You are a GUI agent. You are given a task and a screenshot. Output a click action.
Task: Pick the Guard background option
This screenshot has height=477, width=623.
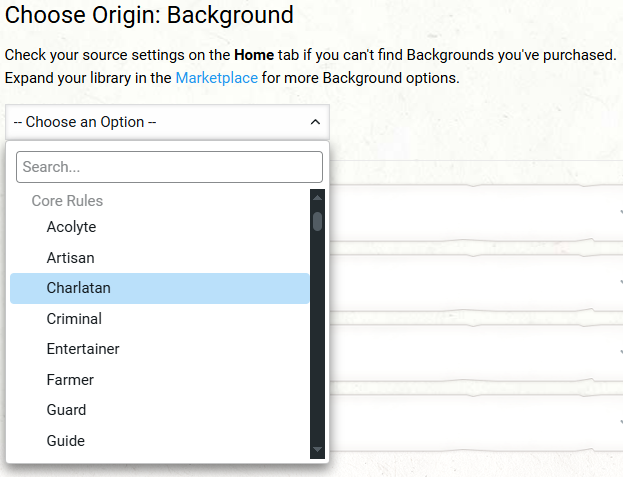[66, 410]
